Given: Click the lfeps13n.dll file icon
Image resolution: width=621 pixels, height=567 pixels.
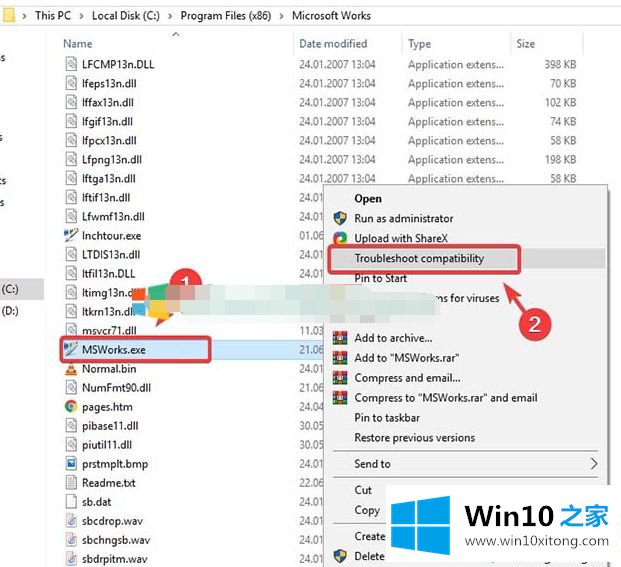Looking at the screenshot, I should (71, 83).
